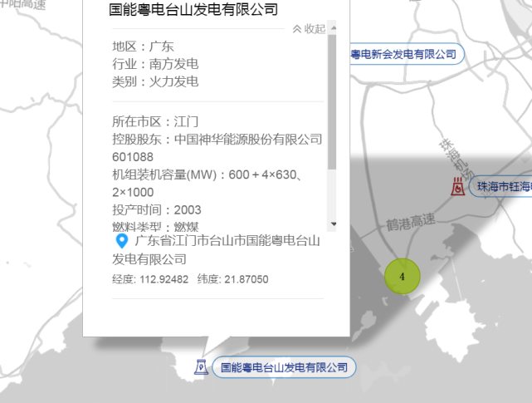This screenshot has width=532, height=403.
Task: Click the 燃料类型：燃煤 line
Action: [x=155, y=226]
